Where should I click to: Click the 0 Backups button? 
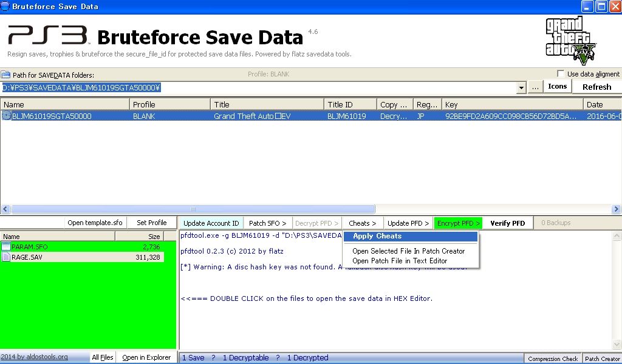[556, 223]
